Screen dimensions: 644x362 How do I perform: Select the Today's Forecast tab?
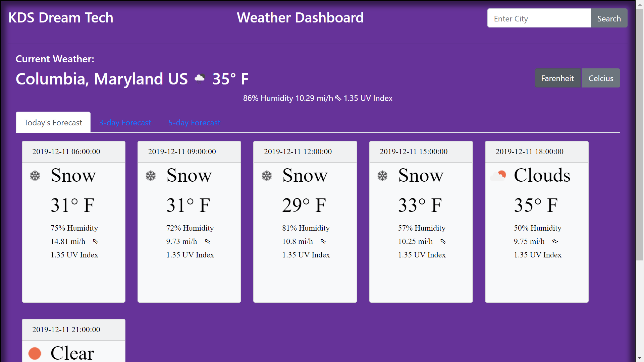[53, 122]
